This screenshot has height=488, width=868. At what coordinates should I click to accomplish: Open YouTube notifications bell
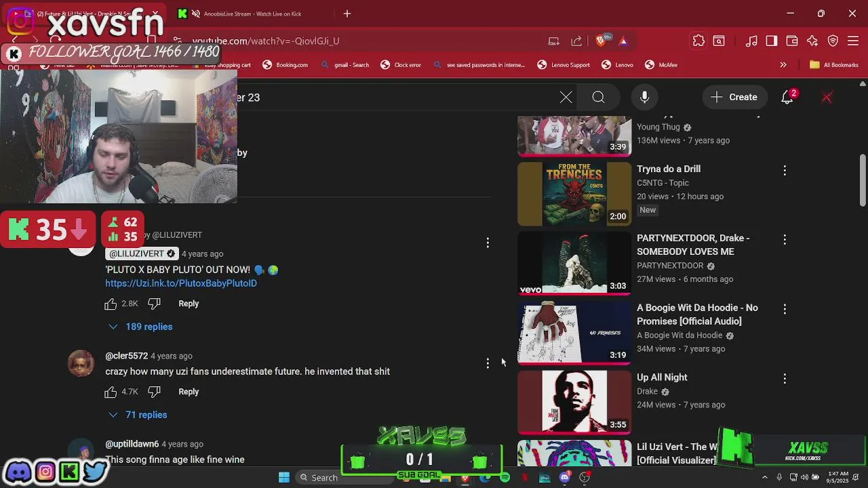tap(787, 98)
